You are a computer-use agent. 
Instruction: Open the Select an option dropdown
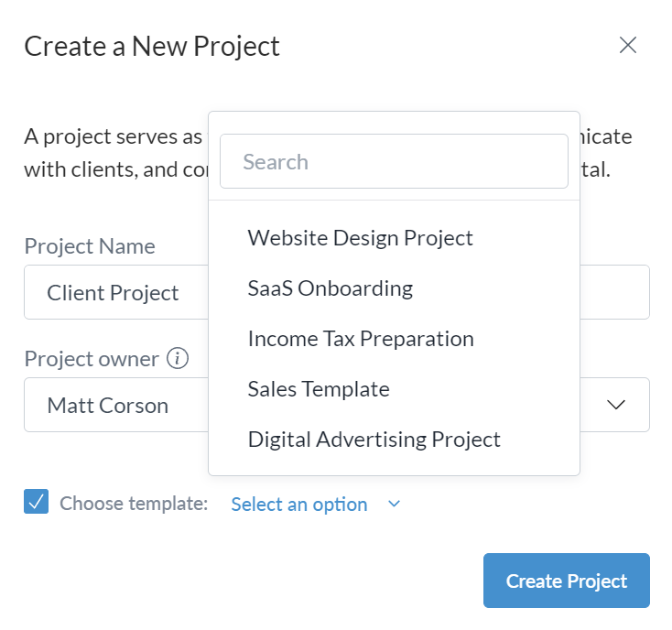click(299, 505)
